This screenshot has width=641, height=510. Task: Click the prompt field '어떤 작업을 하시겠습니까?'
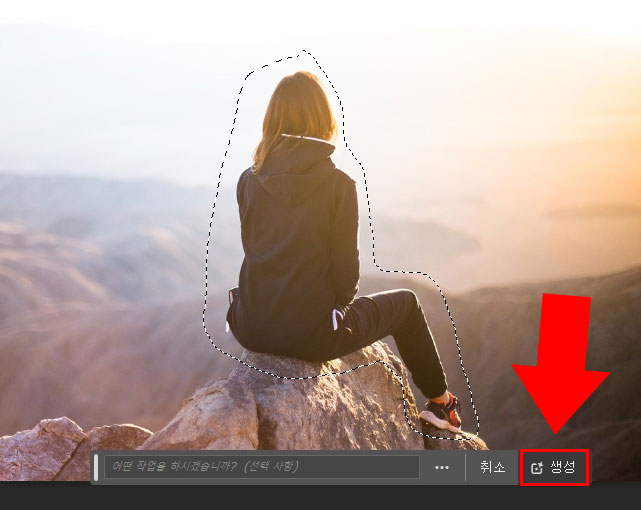coord(262,467)
